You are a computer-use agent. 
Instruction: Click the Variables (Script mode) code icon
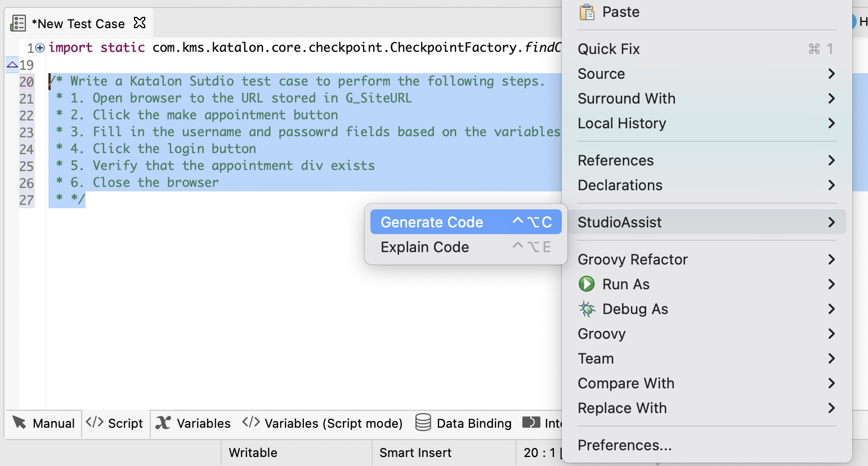(x=250, y=423)
